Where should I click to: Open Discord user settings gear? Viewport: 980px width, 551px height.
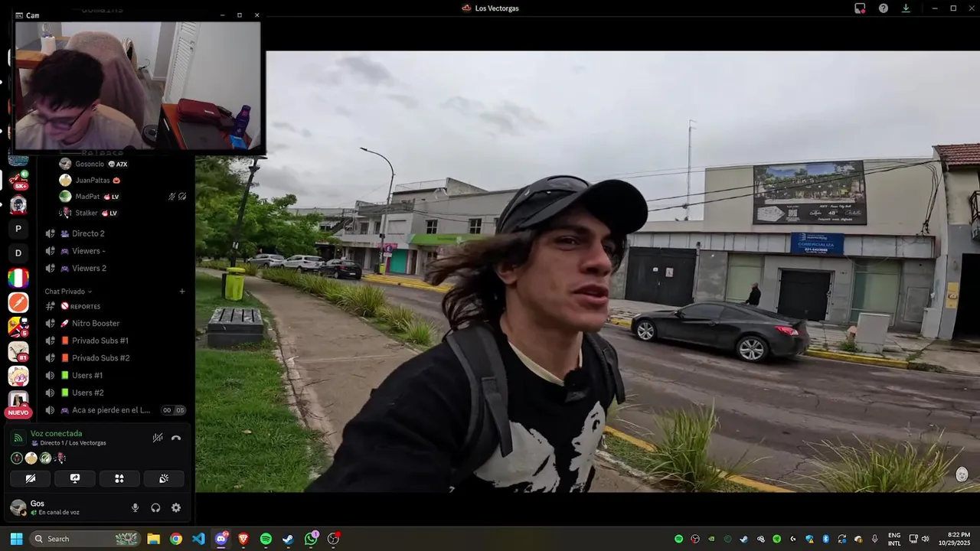pos(176,507)
